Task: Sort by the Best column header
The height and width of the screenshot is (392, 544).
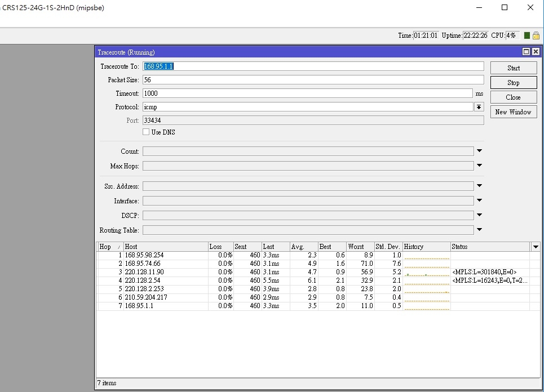Action: pos(332,247)
